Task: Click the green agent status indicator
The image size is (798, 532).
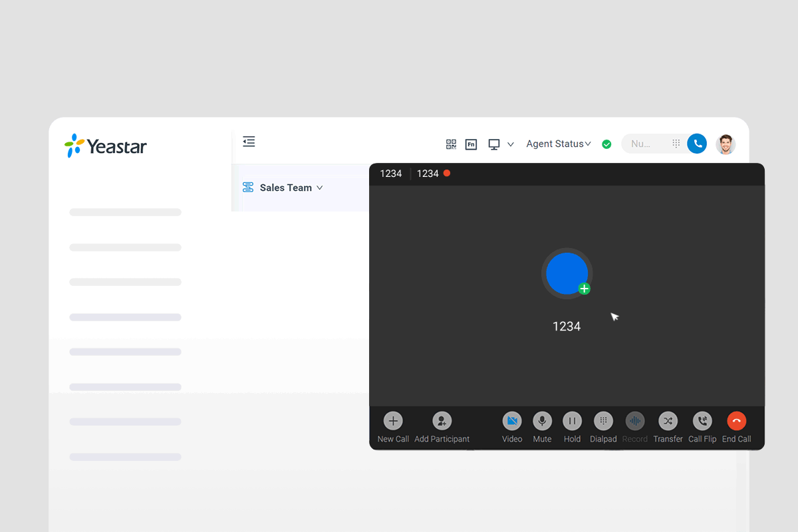Action: click(x=606, y=144)
